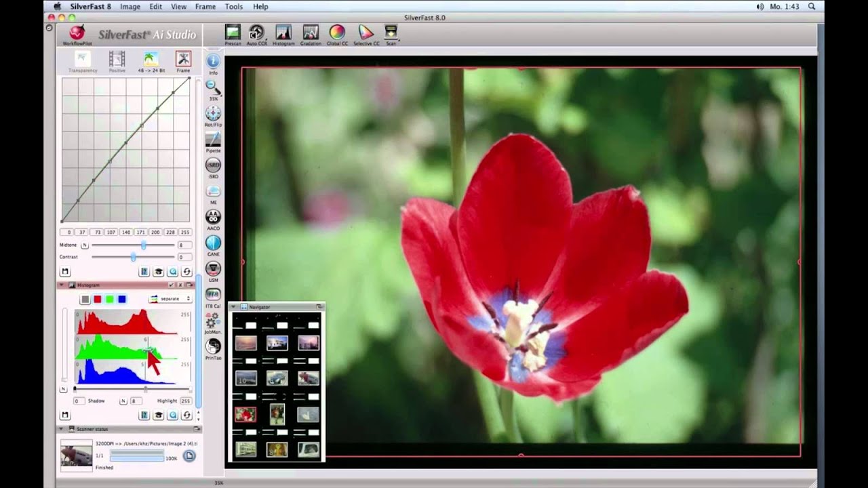Toggle the N button below histogram slider
The image size is (868, 488).
pos(64,389)
